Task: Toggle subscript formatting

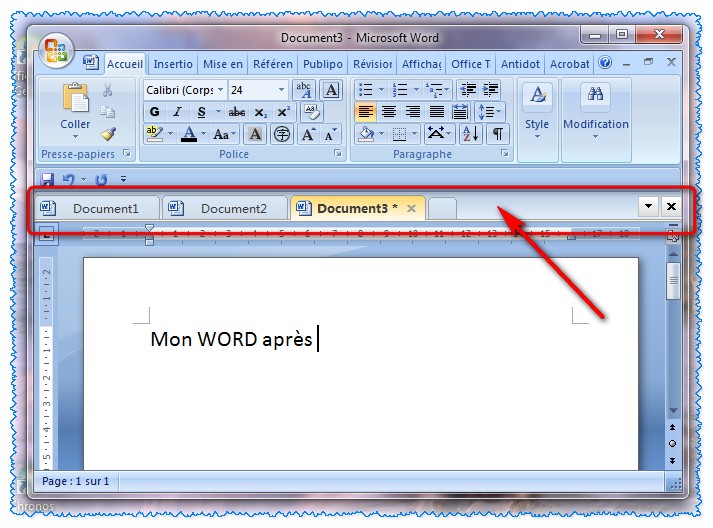Action: [x=261, y=112]
